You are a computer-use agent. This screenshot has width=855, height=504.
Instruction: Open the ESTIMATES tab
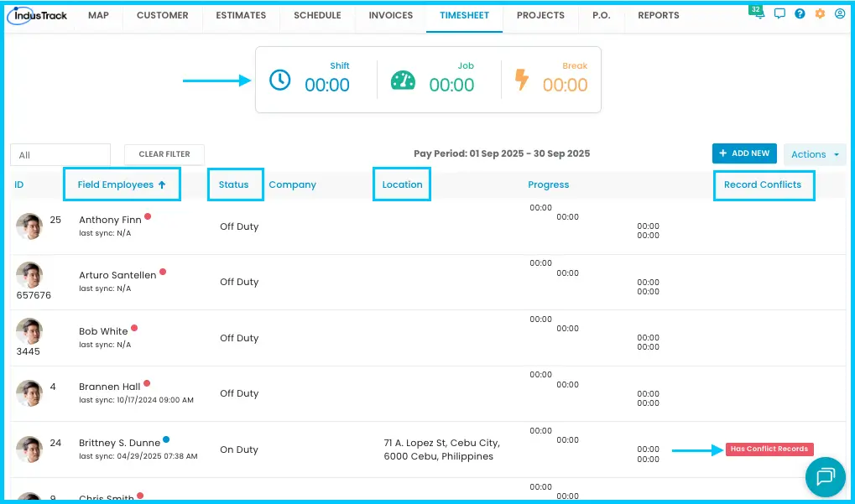[x=241, y=15]
